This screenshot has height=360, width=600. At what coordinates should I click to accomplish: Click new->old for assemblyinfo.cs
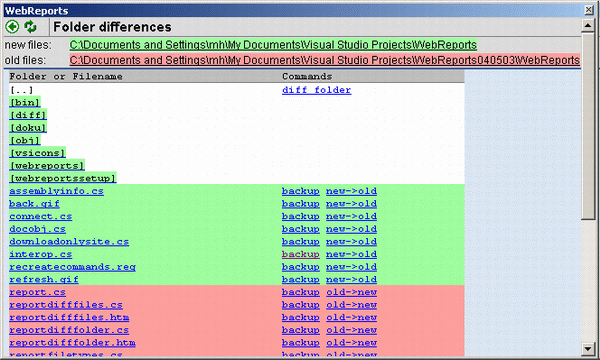point(351,191)
